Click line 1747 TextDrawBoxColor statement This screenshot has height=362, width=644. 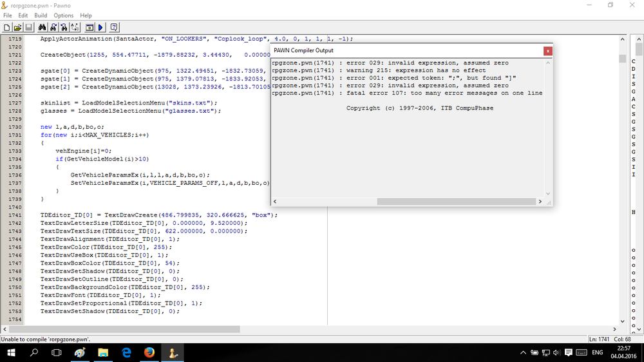coord(109,263)
